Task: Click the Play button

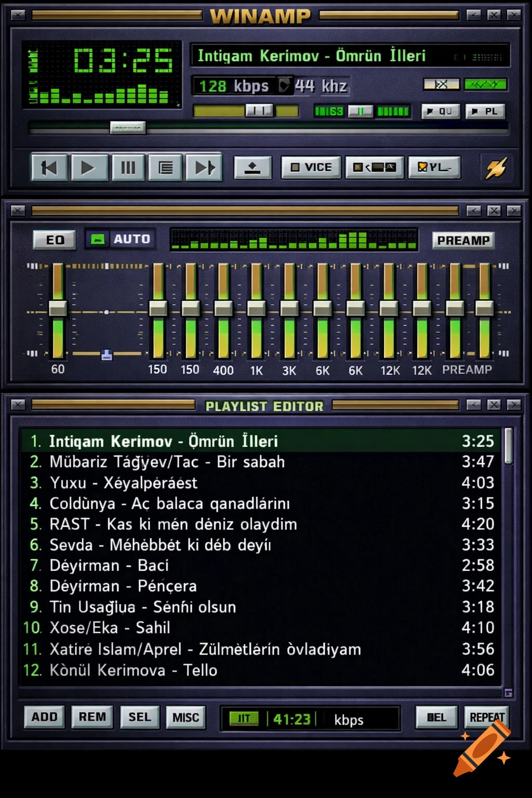Action: click(89, 167)
